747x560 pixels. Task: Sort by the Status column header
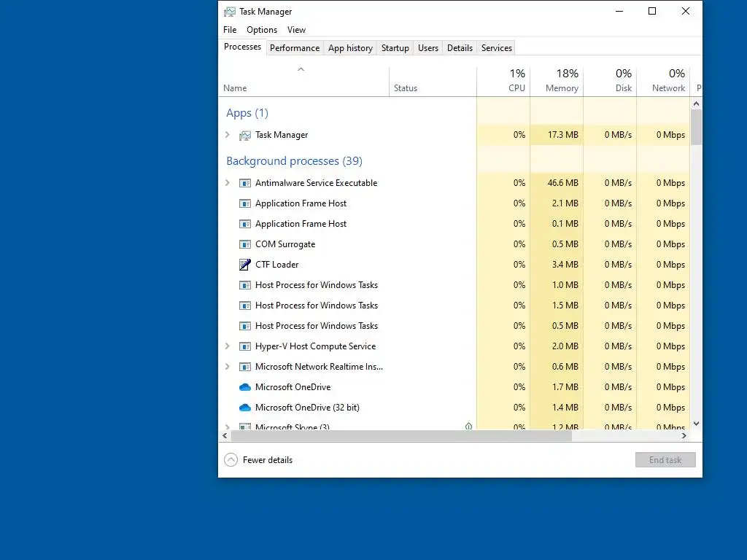point(433,82)
